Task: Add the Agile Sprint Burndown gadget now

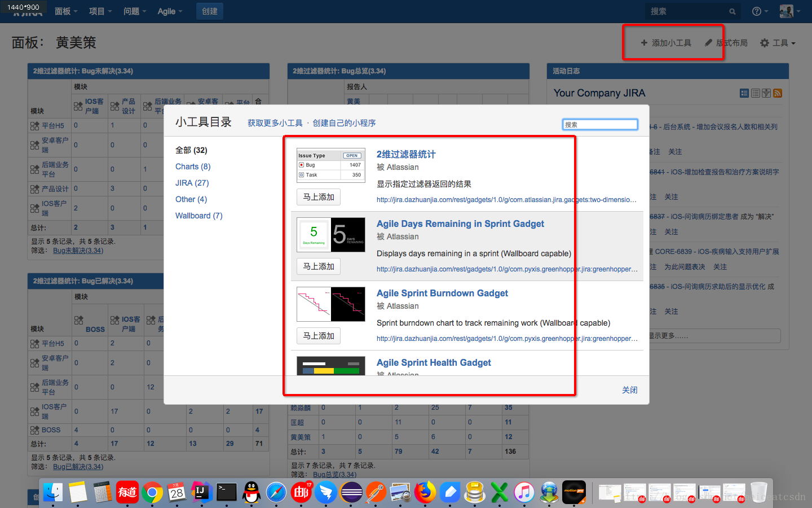Action: coord(319,336)
